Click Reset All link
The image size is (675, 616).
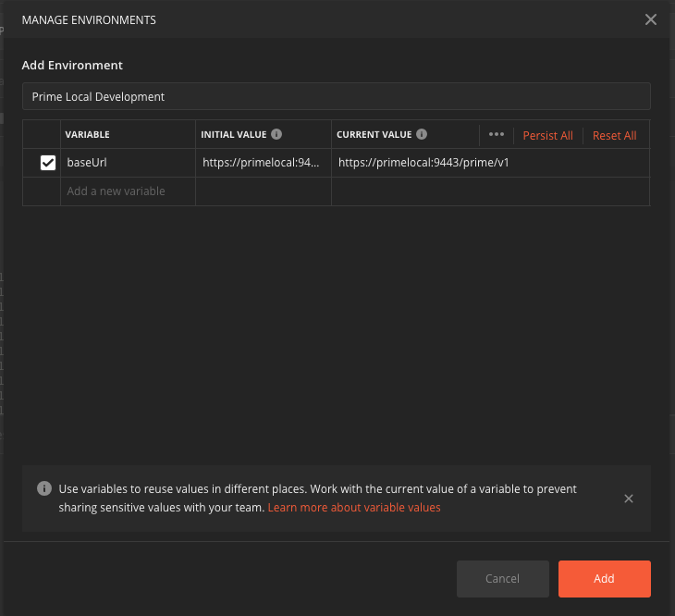pyautogui.click(x=614, y=136)
